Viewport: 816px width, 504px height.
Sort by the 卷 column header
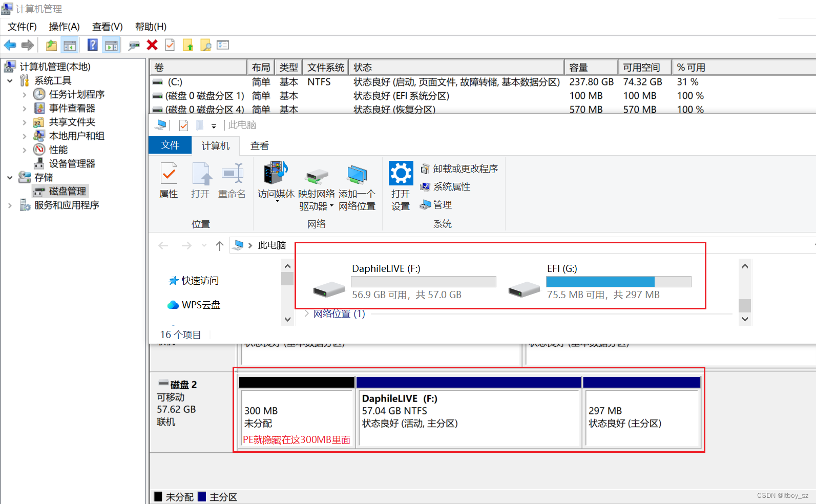point(198,68)
